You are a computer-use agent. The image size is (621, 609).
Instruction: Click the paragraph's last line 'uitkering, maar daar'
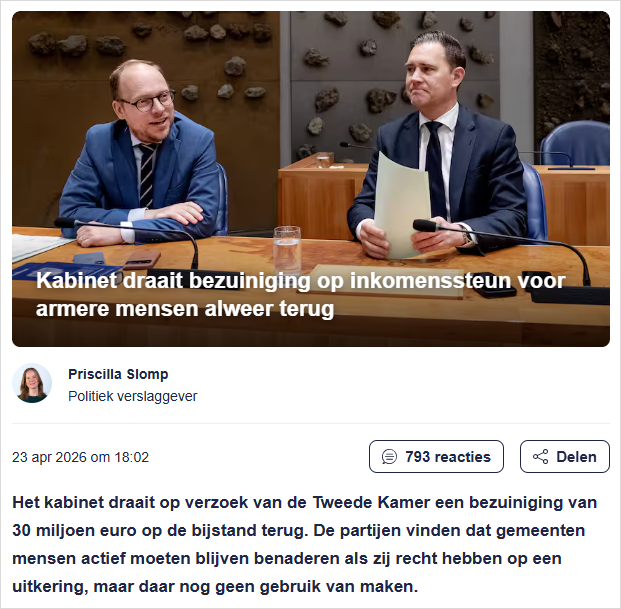coord(215,586)
